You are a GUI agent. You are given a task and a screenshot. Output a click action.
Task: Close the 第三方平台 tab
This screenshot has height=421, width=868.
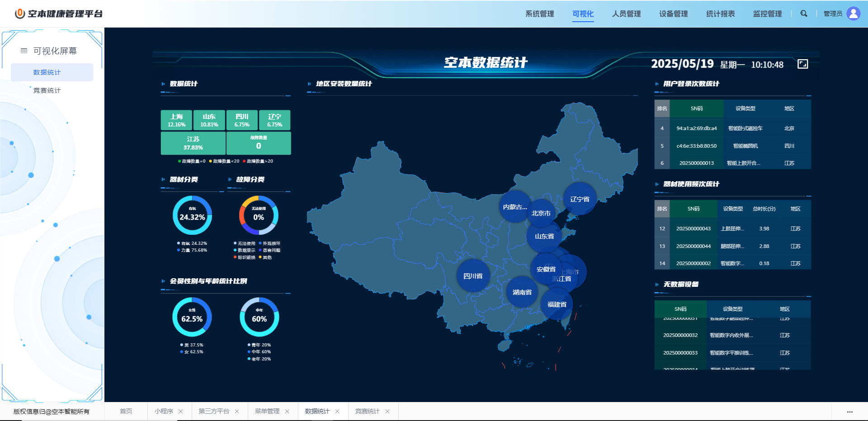pyautogui.click(x=237, y=412)
